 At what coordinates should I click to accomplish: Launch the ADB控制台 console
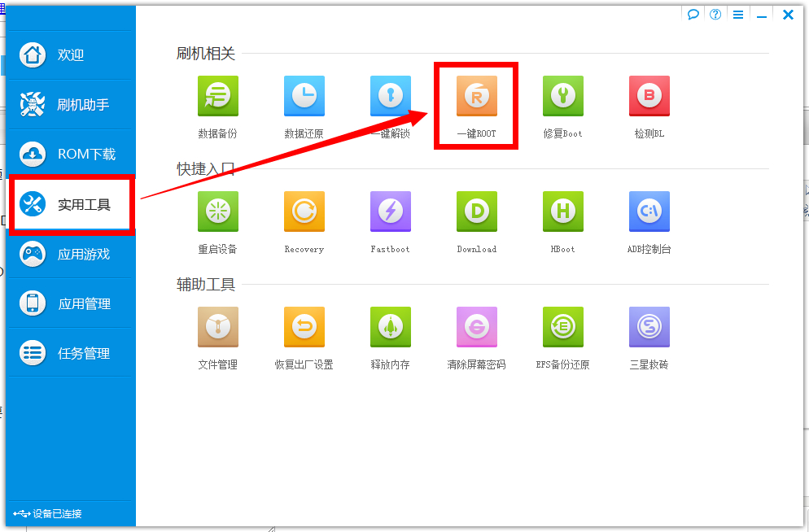click(x=648, y=211)
